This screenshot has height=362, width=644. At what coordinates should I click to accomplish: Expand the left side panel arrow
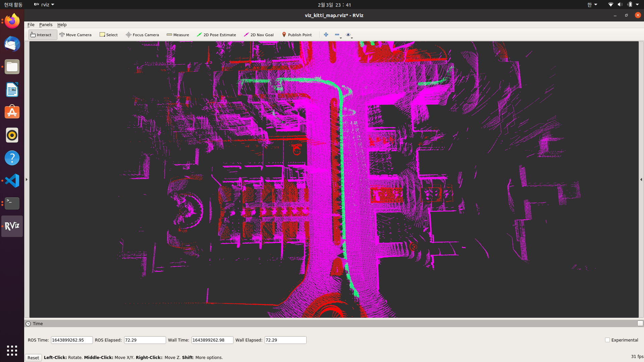(26, 180)
